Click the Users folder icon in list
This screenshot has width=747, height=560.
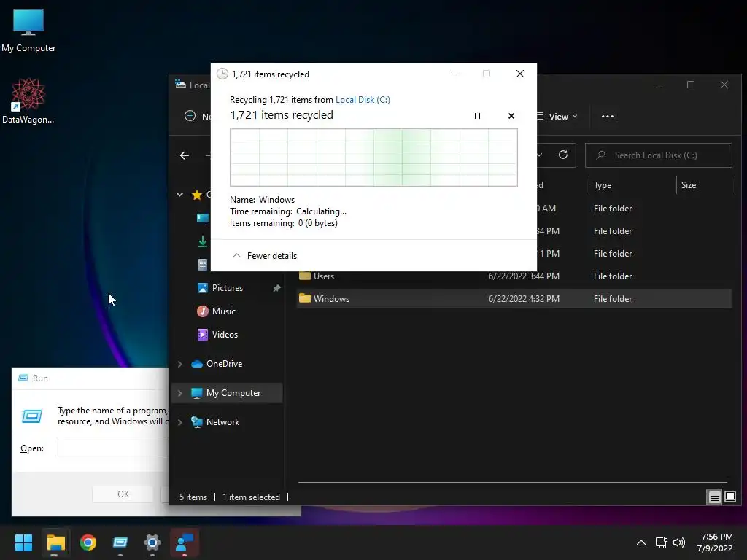(x=305, y=276)
